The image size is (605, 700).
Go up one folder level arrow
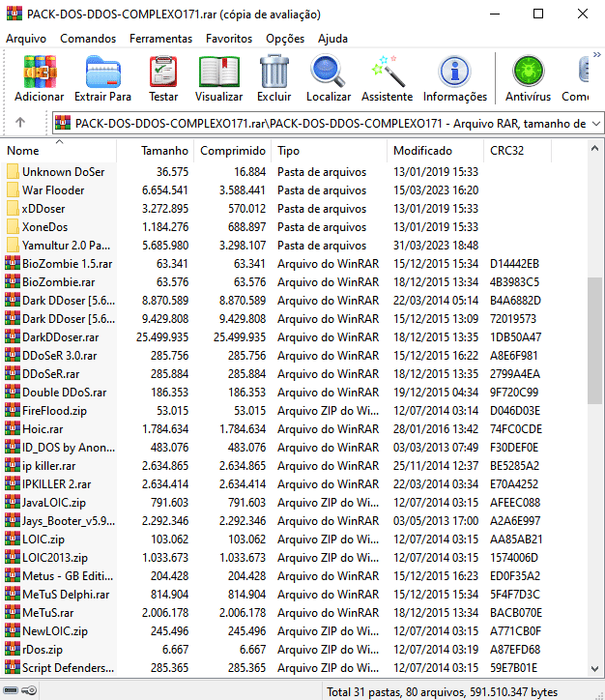point(20,123)
